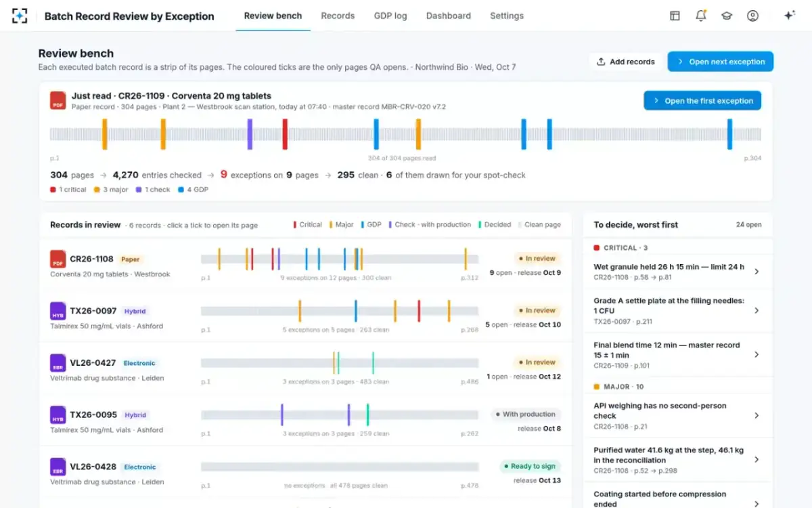Open the red critical tick in CR26-1109 strip
The image size is (812, 508).
[285, 134]
